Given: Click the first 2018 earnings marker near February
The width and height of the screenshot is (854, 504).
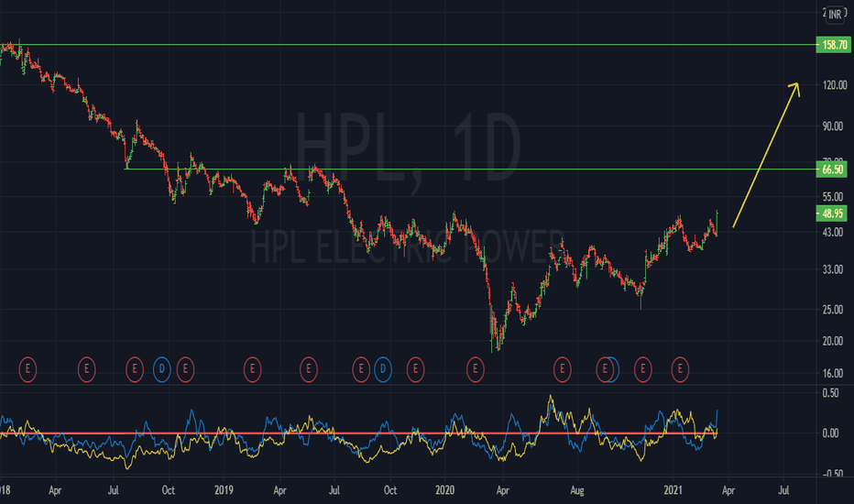Looking at the screenshot, I should 27,369.
